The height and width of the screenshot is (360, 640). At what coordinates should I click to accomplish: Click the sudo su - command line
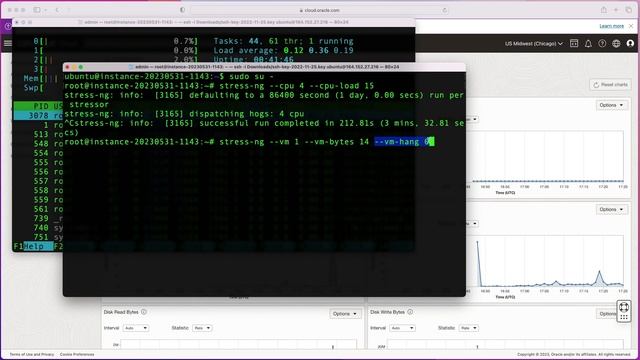pos(251,76)
